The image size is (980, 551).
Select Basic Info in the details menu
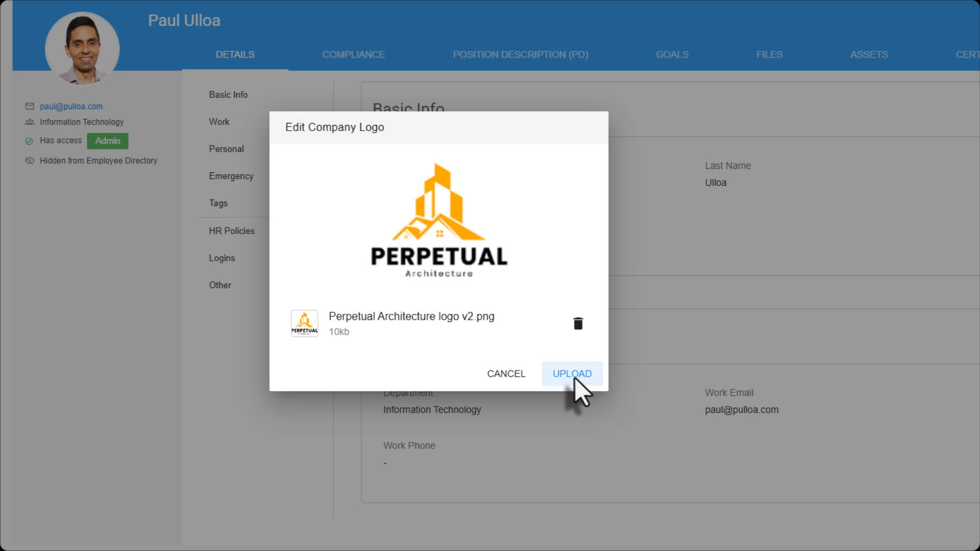[x=228, y=94]
